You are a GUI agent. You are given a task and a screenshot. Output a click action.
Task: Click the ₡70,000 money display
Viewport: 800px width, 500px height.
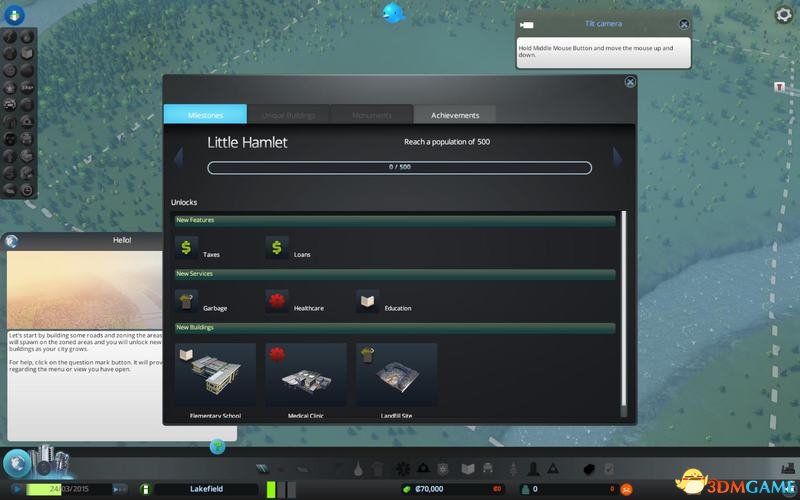(452, 489)
